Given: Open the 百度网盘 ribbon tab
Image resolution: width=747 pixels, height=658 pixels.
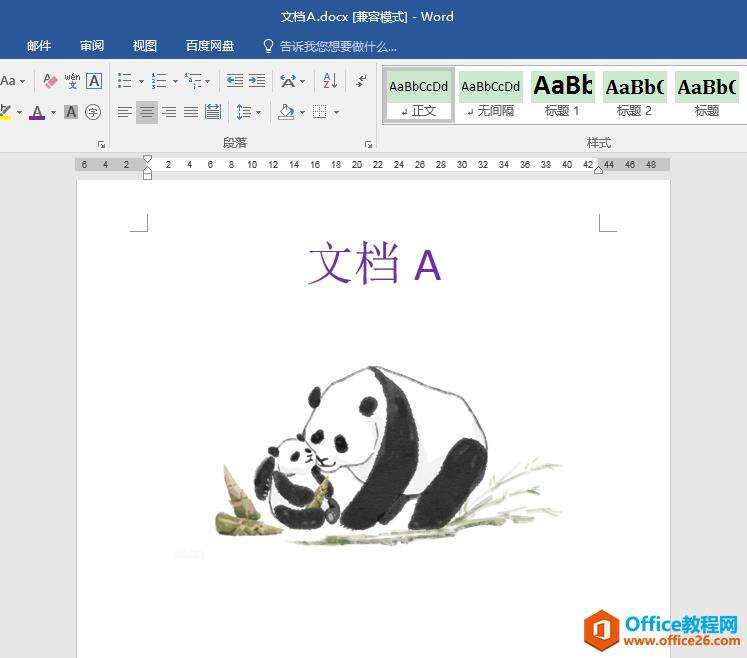Looking at the screenshot, I should pos(210,46).
